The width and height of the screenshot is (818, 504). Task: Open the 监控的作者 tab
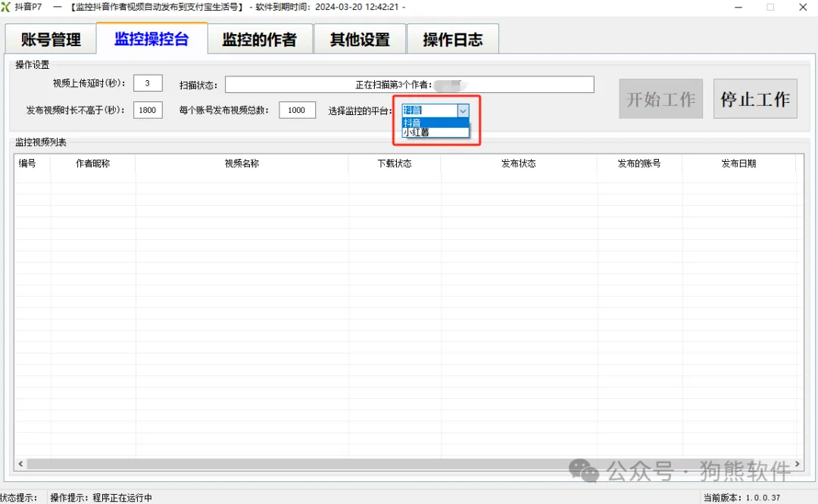259,39
